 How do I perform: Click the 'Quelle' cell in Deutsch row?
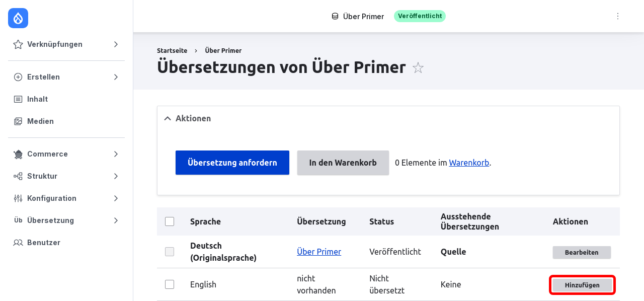pyautogui.click(x=453, y=252)
